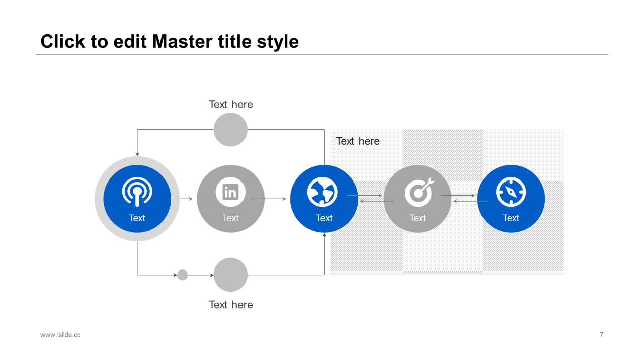Select the large gray circle above bottom 'Text here'

(230, 275)
